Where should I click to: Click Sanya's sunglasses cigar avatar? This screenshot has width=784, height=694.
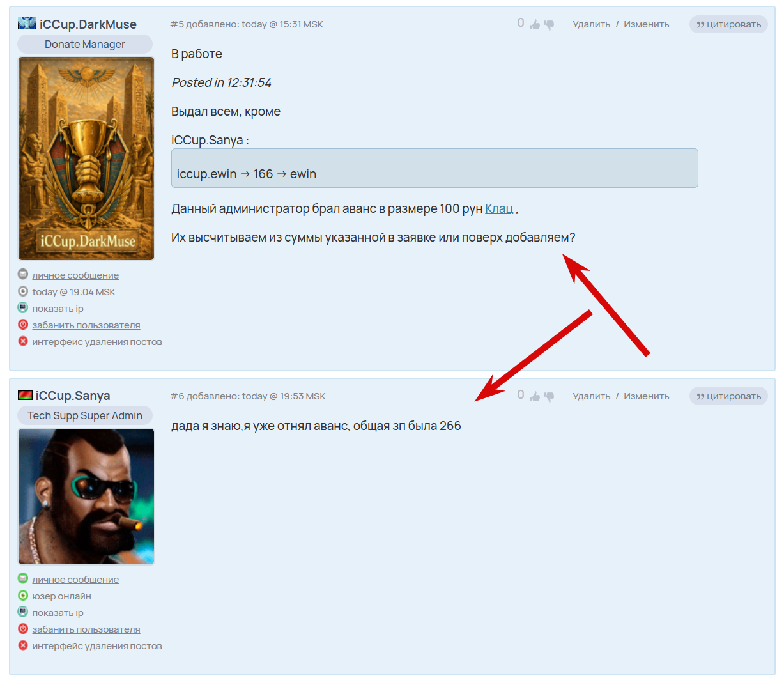[86, 497]
